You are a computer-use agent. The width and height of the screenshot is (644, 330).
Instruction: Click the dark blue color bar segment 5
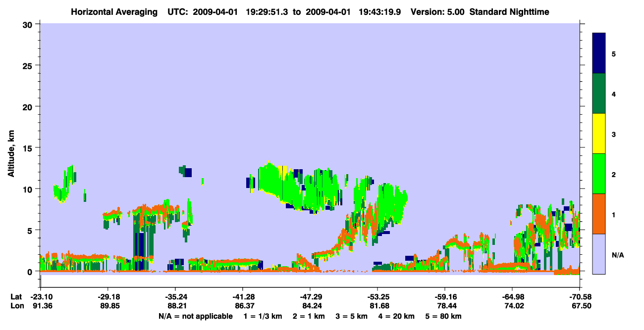pyautogui.click(x=599, y=53)
